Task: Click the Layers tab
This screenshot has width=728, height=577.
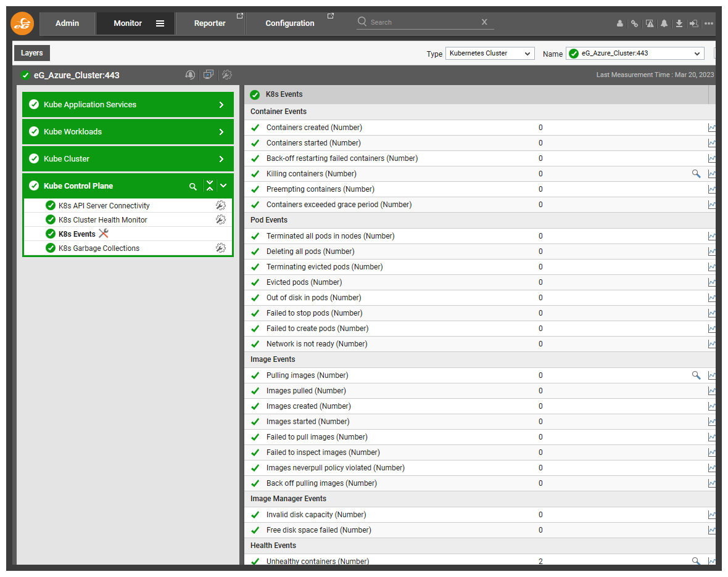Action: tap(31, 53)
